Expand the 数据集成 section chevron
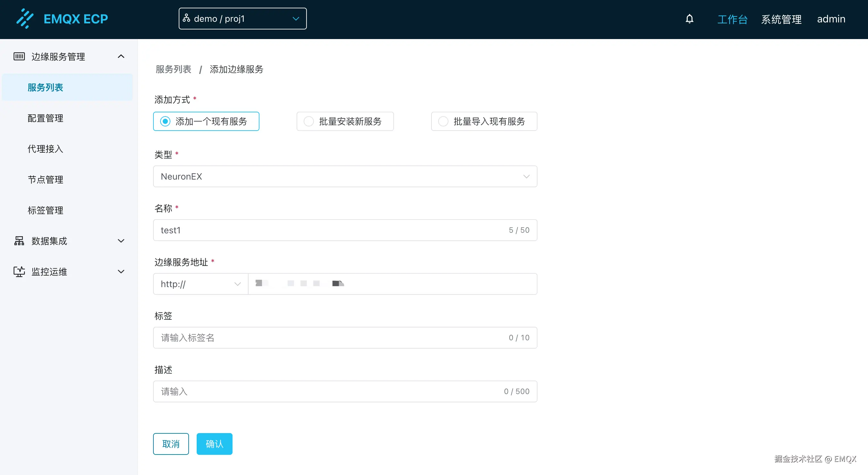The width and height of the screenshot is (868, 475). coord(121,241)
